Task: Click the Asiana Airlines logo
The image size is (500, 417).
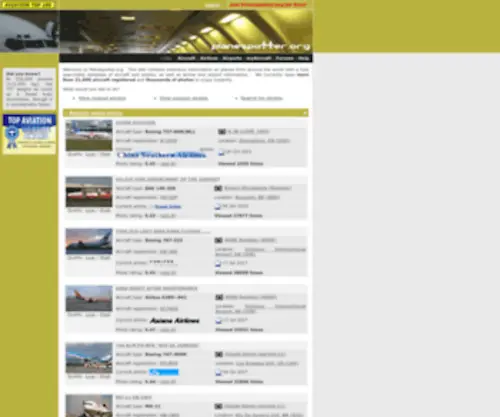Action: point(175,321)
